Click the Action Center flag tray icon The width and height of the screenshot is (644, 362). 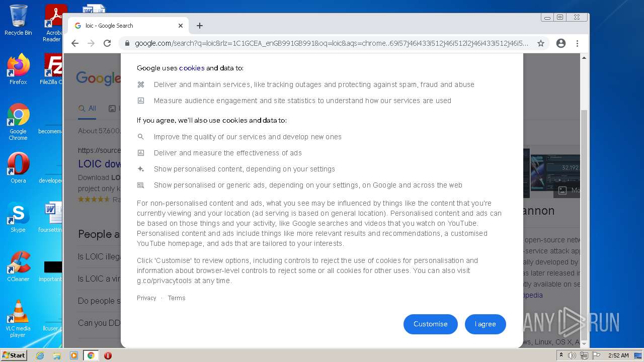[x=596, y=355]
